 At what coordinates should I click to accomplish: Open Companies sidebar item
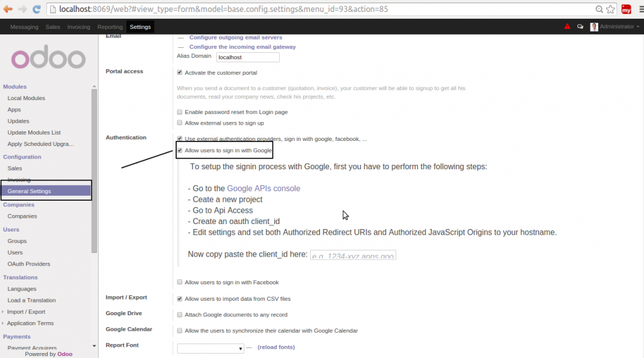coord(22,216)
